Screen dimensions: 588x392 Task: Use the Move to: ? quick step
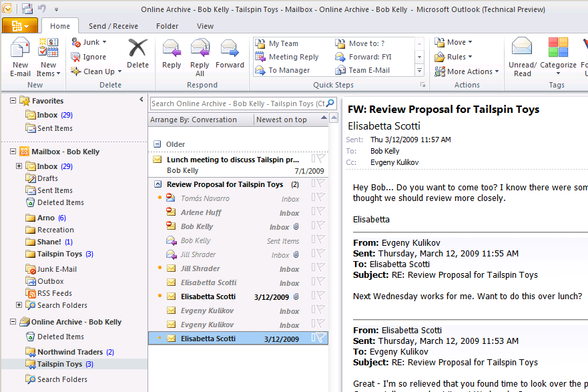[360, 43]
